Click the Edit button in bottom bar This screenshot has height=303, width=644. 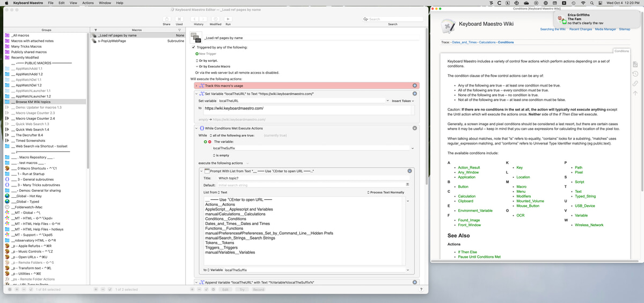[226, 290]
